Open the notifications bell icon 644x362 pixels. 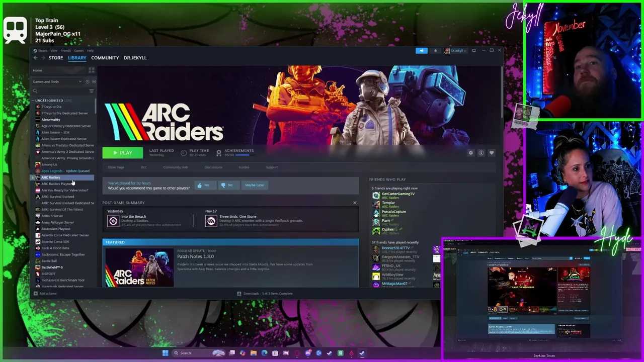pos(435,51)
